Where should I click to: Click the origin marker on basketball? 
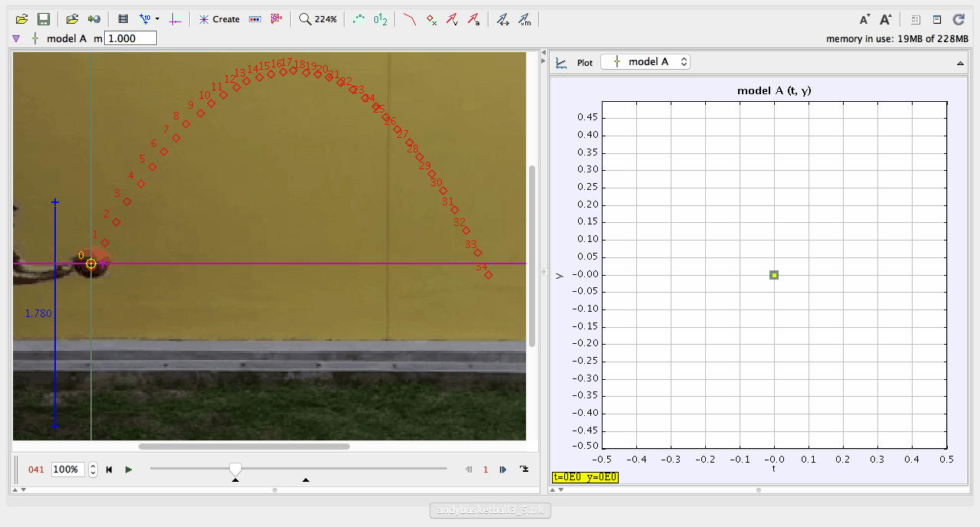(91, 264)
